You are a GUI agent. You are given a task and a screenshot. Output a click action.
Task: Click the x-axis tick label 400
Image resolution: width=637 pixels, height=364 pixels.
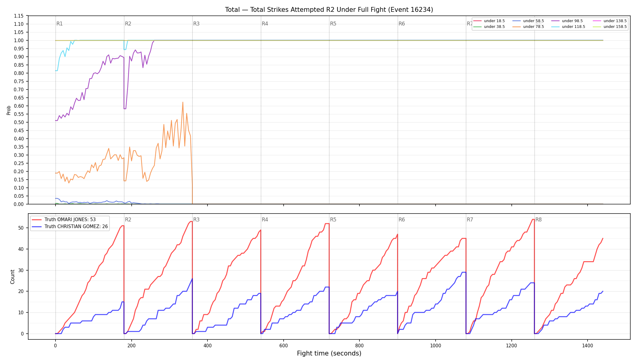pos(207,345)
